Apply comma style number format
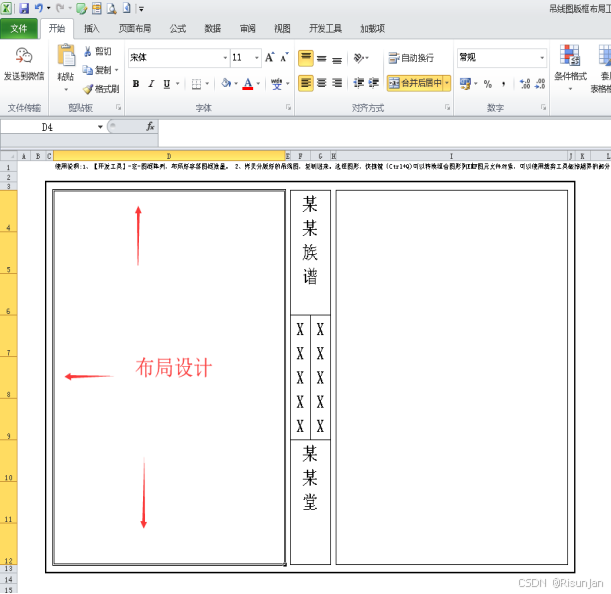This screenshot has width=611, height=594. click(x=504, y=84)
